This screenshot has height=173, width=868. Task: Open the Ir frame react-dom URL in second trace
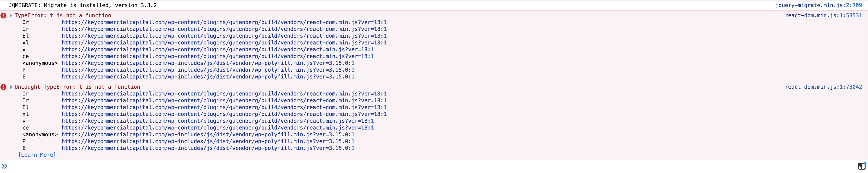(224, 100)
